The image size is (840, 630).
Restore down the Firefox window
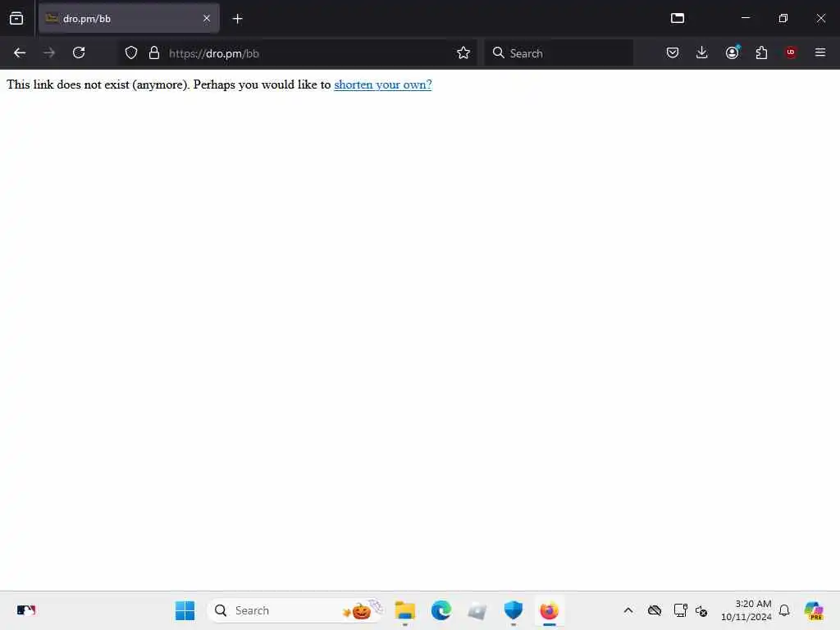pyautogui.click(x=783, y=18)
